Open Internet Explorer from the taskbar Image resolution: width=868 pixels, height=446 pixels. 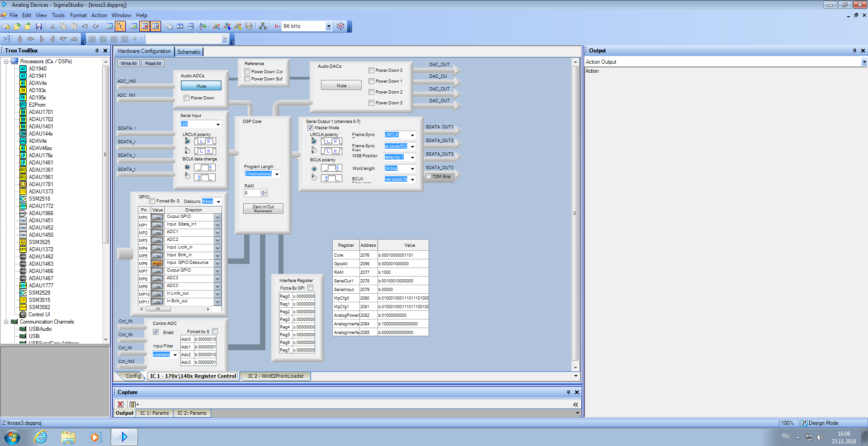click(41, 437)
